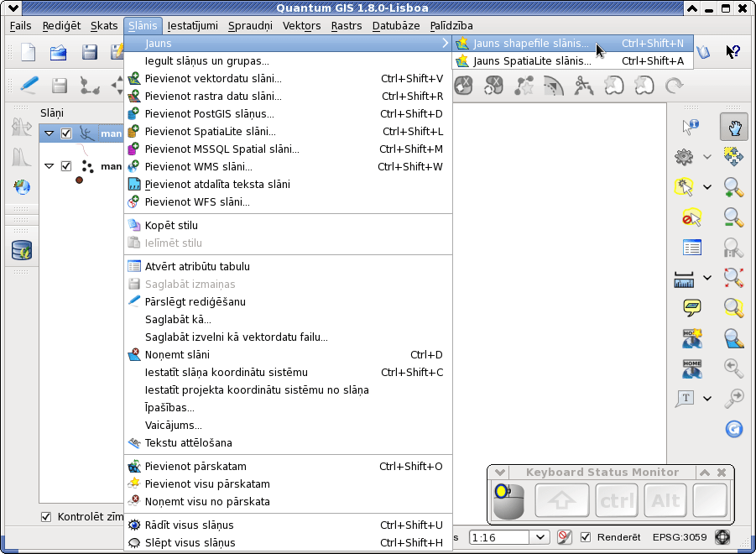Select Noņemt slāni menu entry
756x554 pixels.
(x=288, y=355)
